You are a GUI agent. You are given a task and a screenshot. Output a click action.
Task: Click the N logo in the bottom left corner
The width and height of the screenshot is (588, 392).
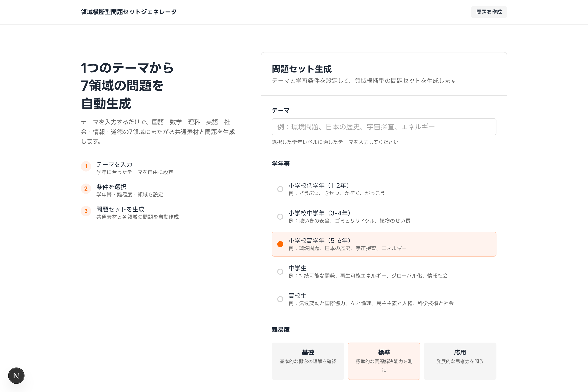[x=16, y=375]
